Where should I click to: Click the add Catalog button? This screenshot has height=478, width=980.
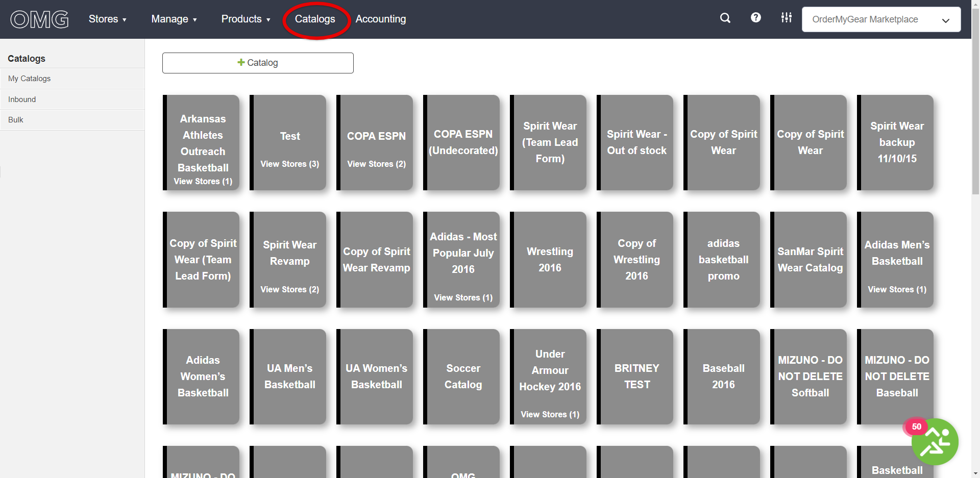point(258,63)
